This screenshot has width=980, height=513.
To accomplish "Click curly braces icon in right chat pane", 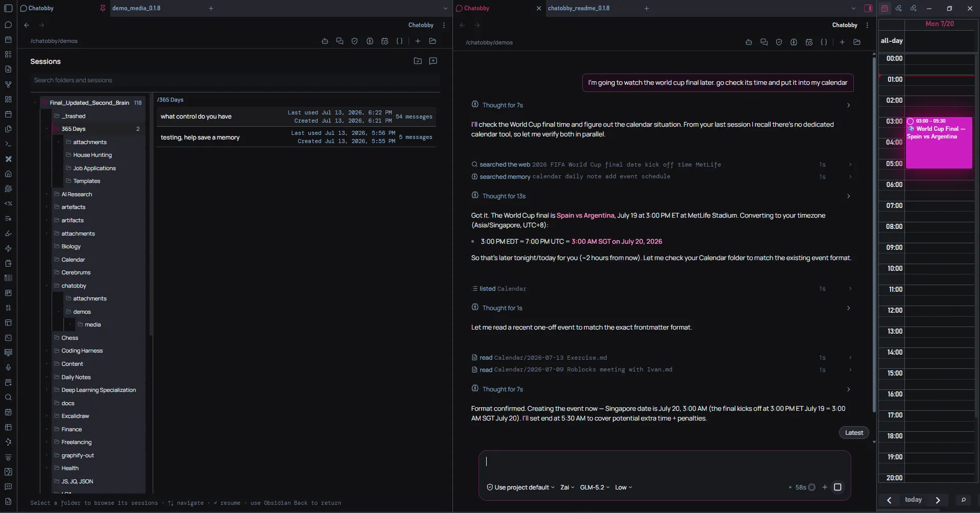I will tap(824, 42).
